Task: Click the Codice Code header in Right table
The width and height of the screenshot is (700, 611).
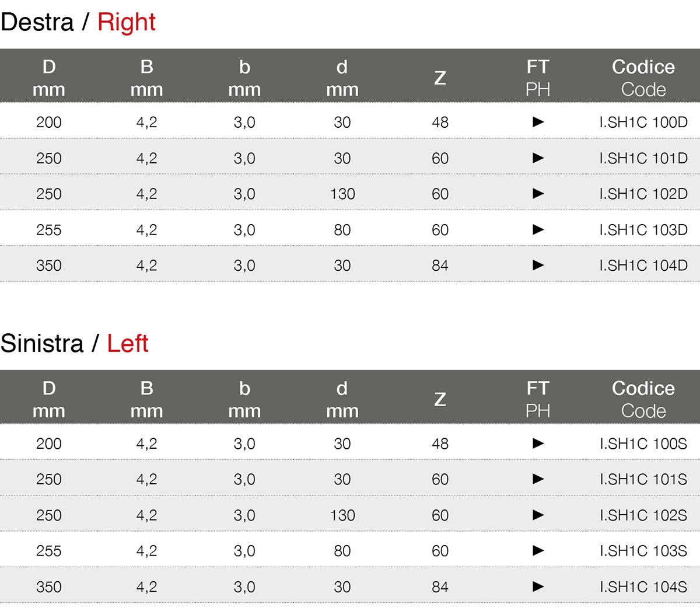Action: tap(643, 78)
